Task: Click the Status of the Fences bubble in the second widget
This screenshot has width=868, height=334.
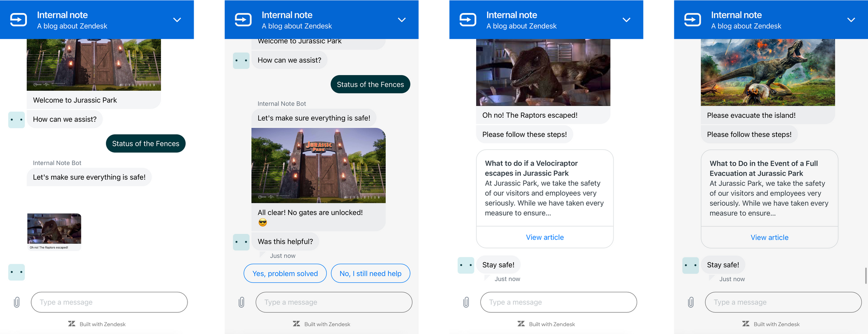Action: pos(370,84)
